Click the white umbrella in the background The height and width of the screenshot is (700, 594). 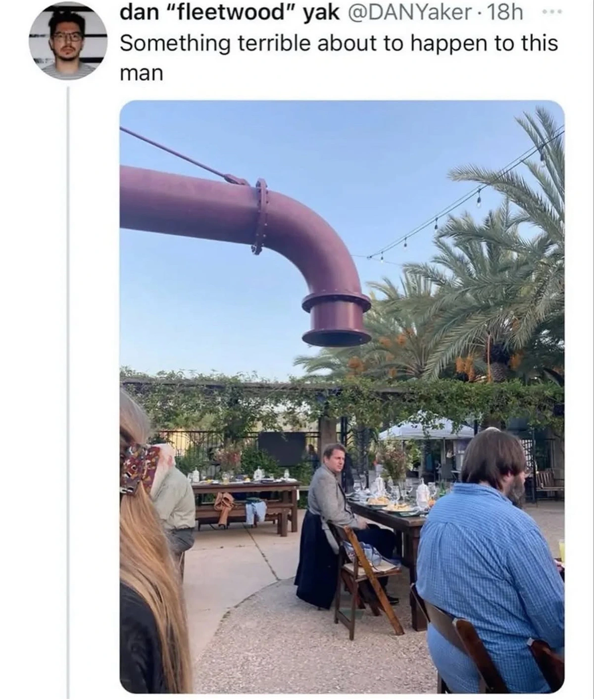click(426, 431)
